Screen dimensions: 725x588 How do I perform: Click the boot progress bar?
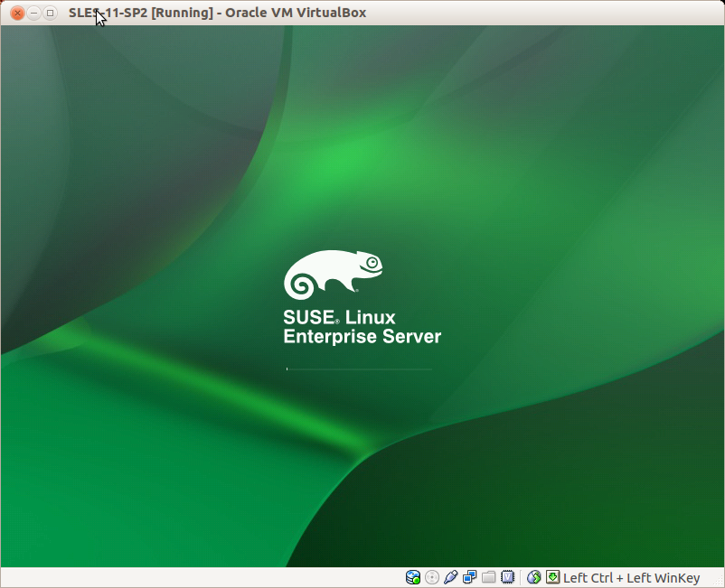pyautogui.click(x=359, y=369)
